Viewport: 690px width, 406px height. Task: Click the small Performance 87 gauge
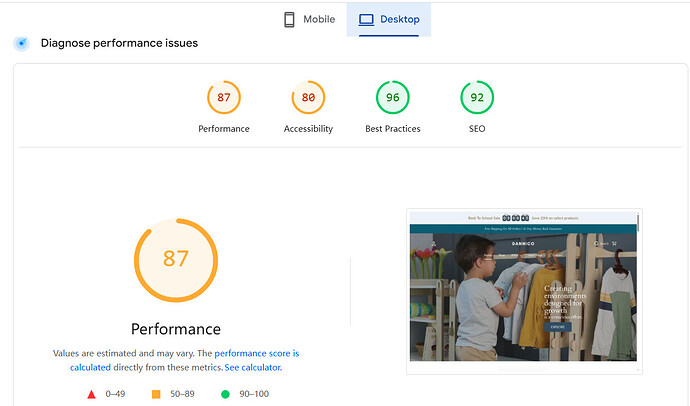pyautogui.click(x=224, y=98)
